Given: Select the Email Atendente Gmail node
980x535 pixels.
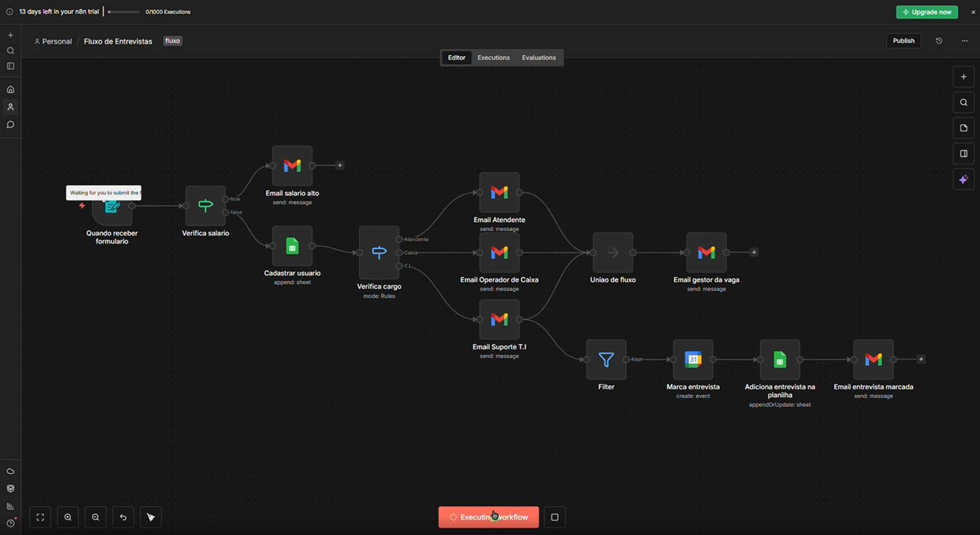Looking at the screenshot, I should [x=499, y=192].
